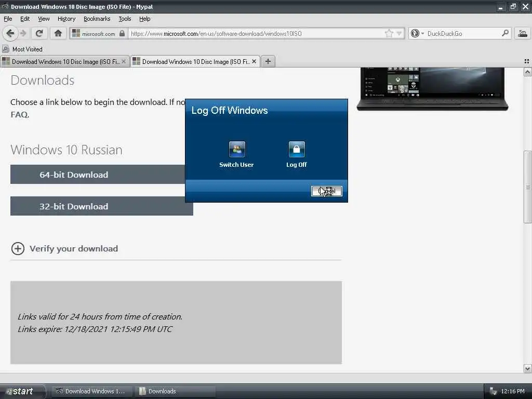The width and height of the screenshot is (532, 399).
Task: Click the Mypal icon in title bar
Action: [x=5, y=6]
